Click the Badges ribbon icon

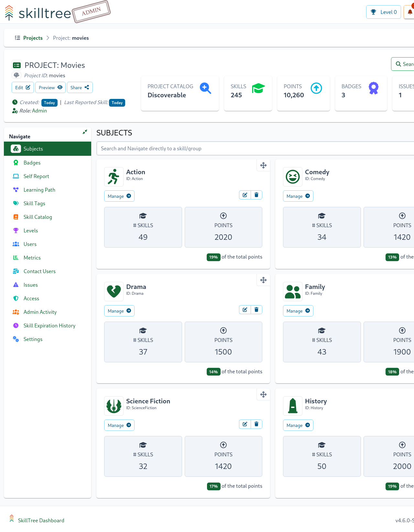(x=374, y=88)
